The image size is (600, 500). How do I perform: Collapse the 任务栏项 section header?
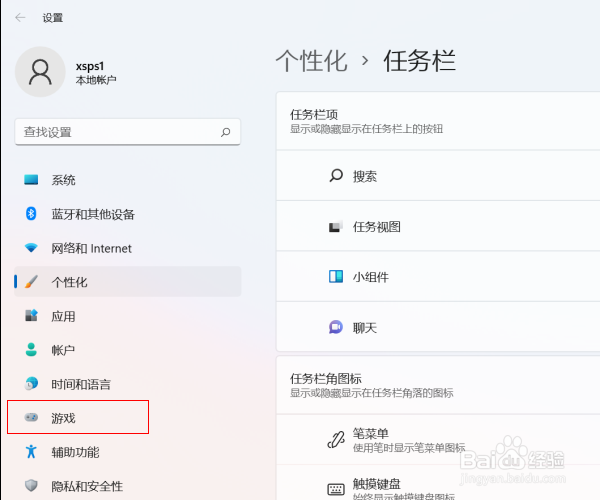click(x=438, y=121)
